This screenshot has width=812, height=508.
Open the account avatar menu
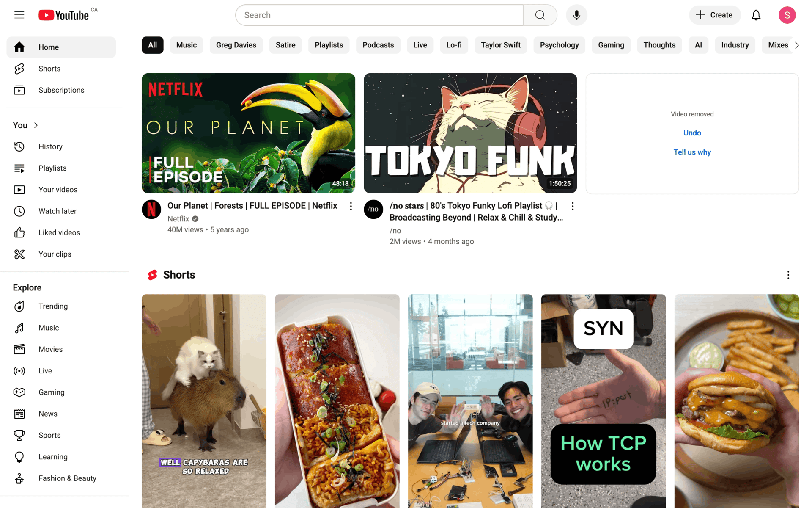(x=787, y=15)
